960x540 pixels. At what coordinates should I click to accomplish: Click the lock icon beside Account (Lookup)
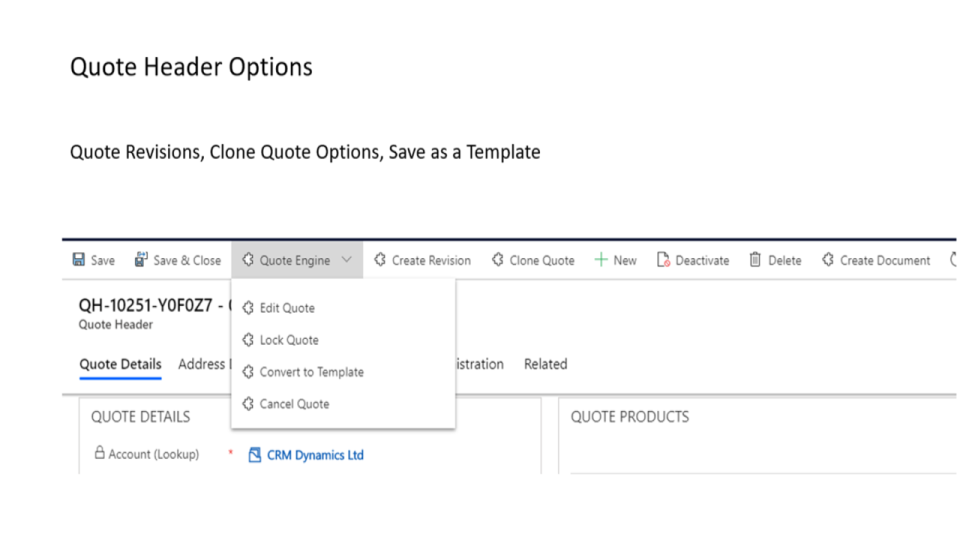[99, 453]
